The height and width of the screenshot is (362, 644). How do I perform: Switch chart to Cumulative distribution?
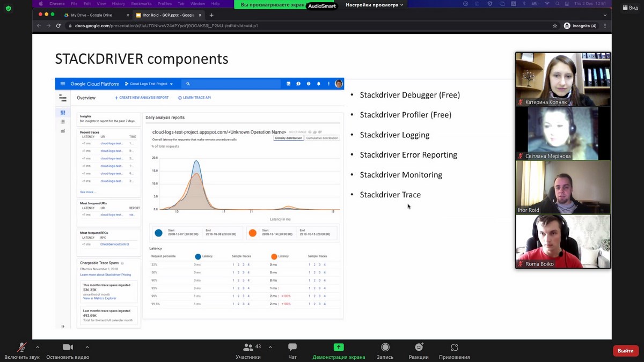[322, 138]
